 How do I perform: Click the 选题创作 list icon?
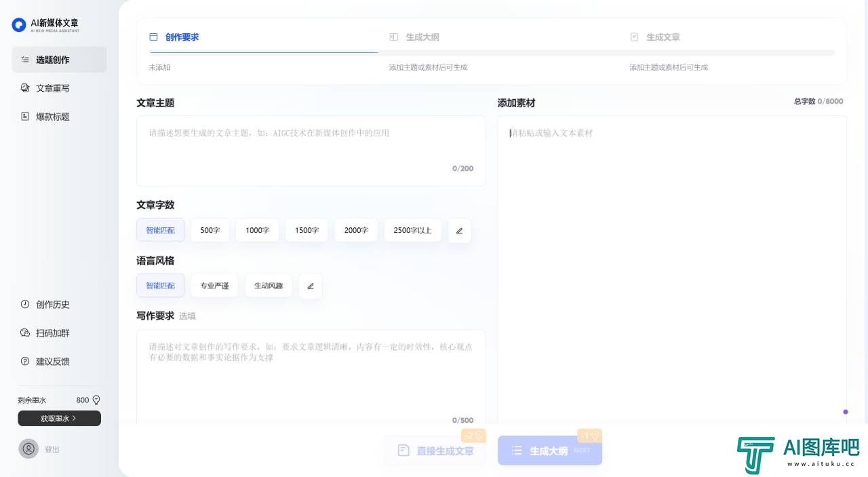pyautogui.click(x=25, y=60)
